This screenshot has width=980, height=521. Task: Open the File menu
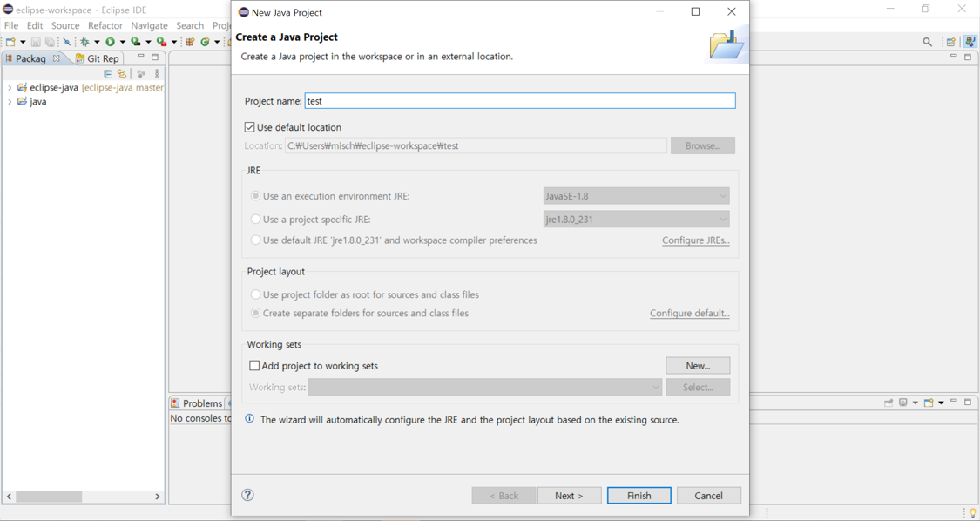pos(11,25)
